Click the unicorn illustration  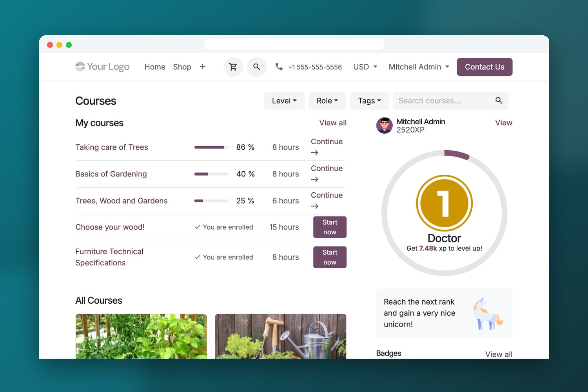click(x=487, y=313)
